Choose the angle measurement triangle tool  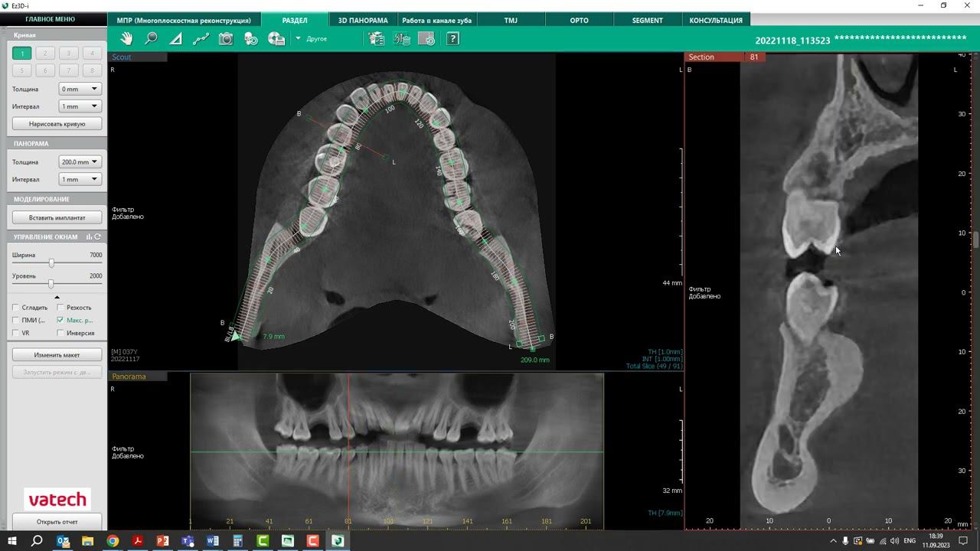click(x=175, y=38)
